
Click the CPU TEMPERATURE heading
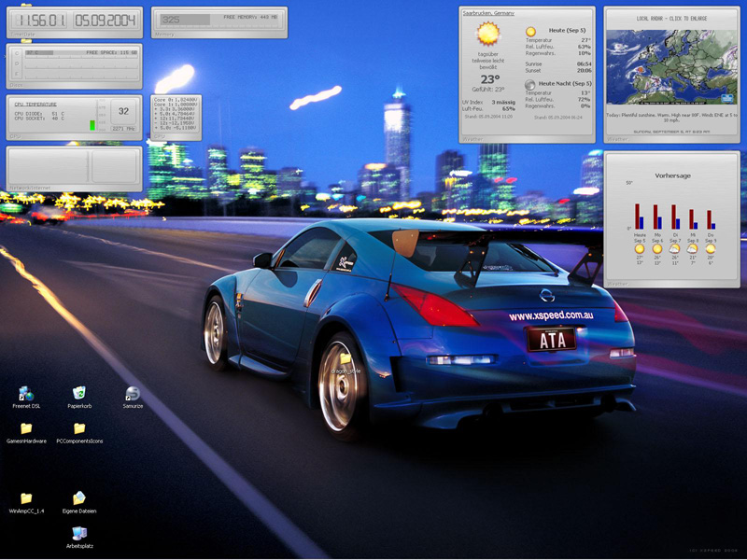tap(35, 105)
